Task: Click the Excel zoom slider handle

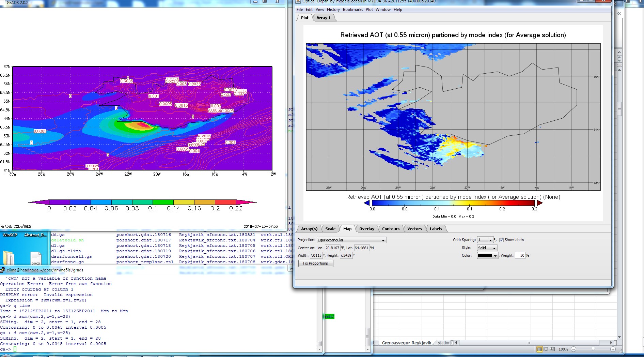Action: (x=593, y=349)
